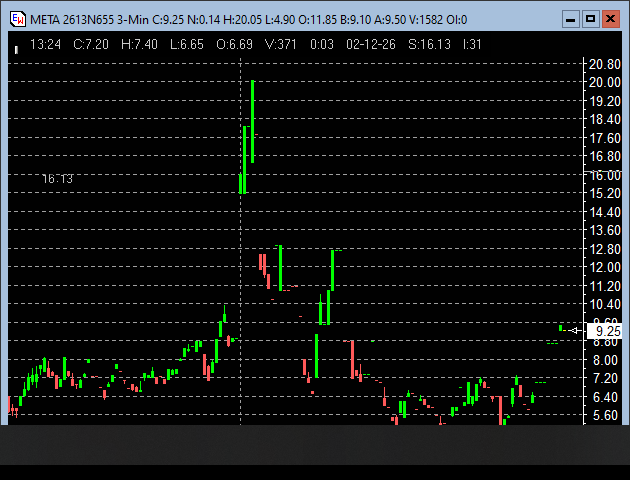Click the 16:13 label on the chart
630x480 pixels.
pos(57,179)
